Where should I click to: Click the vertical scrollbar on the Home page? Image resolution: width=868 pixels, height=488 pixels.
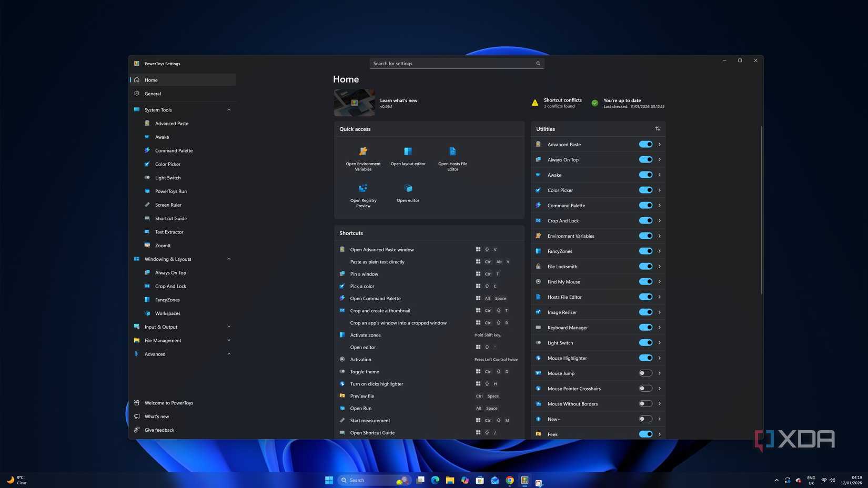761,210
